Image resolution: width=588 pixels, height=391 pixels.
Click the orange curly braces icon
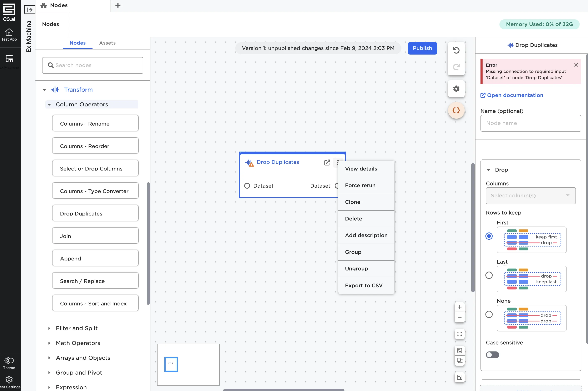click(x=456, y=110)
